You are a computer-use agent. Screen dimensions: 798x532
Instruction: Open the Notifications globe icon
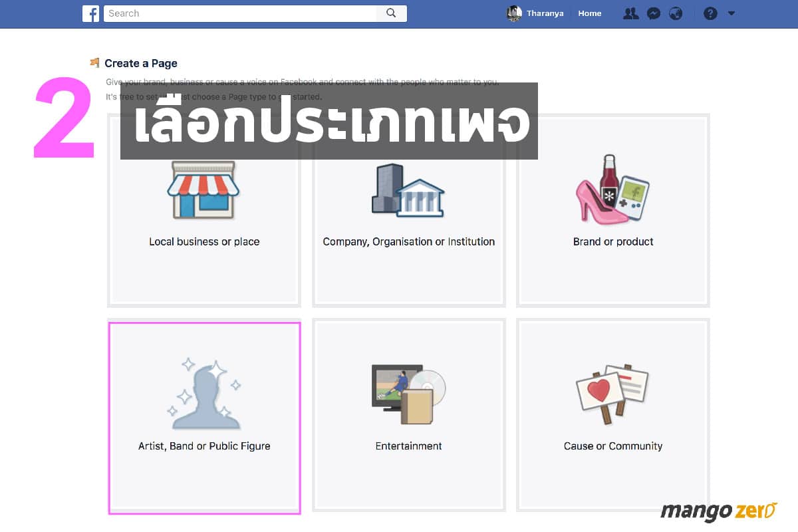click(676, 13)
